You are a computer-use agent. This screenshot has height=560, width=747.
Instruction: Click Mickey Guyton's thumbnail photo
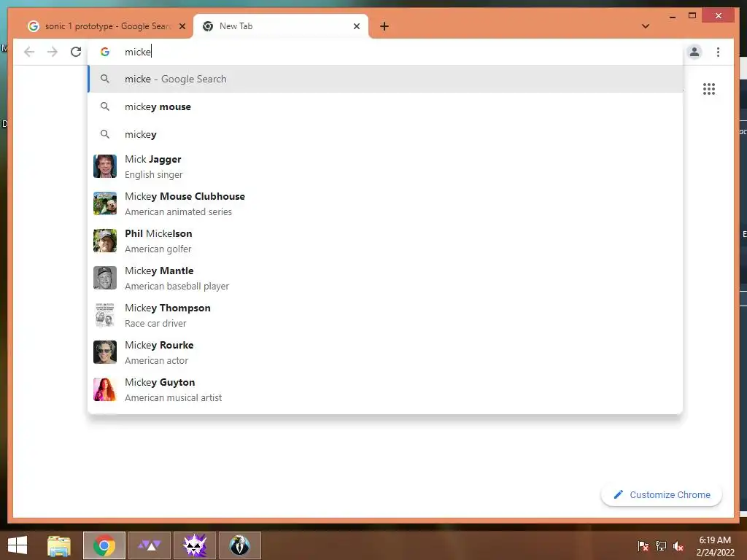105,389
